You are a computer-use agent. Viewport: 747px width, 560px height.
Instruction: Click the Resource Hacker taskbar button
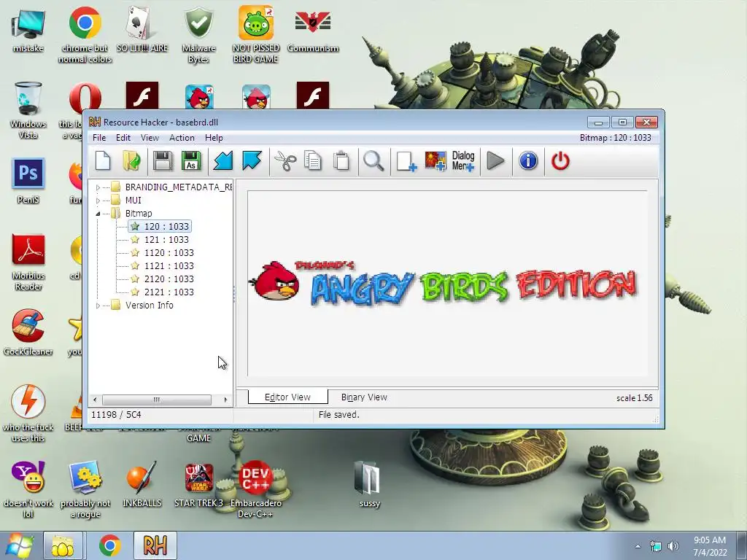(155, 545)
